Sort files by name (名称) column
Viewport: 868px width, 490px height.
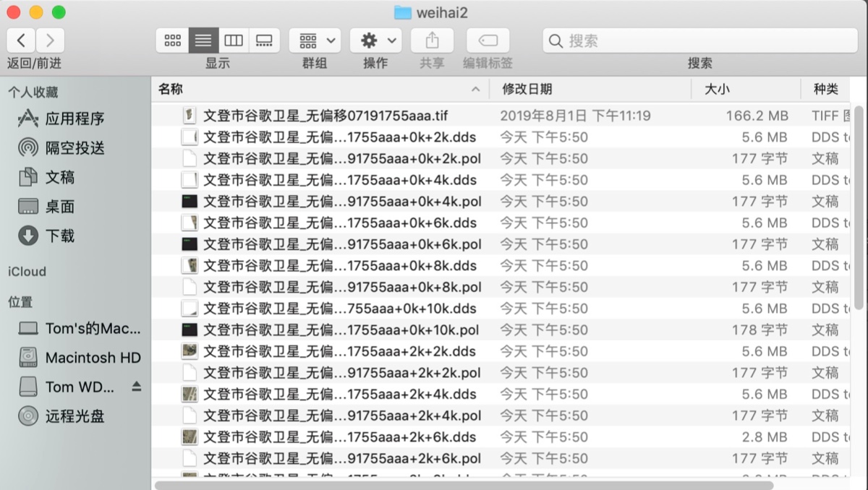tap(318, 89)
